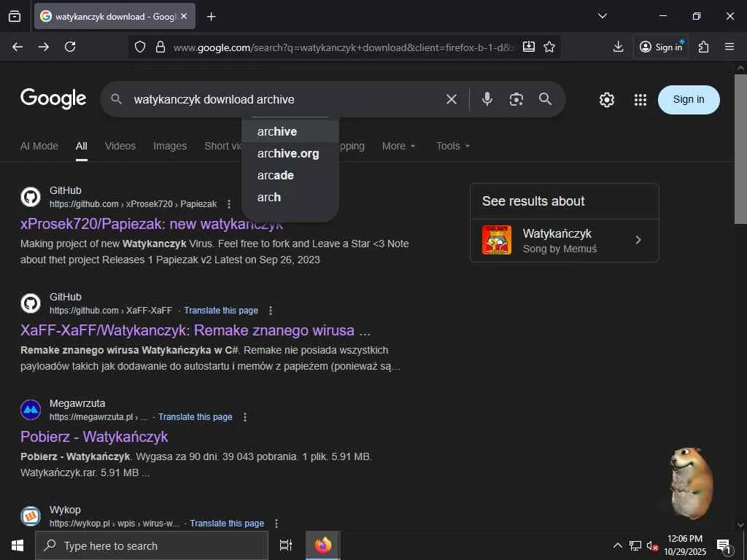This screenshot has height=560, width=747.
Task: Go to Google homepage via logo
Action: pyautogui.click(x=53, y=98)
